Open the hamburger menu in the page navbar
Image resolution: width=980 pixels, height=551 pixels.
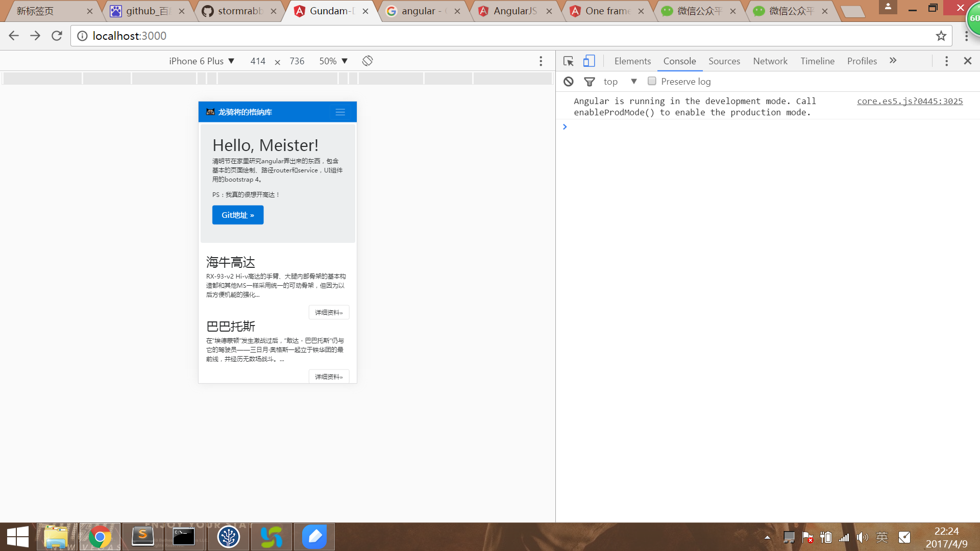(340, 112)
